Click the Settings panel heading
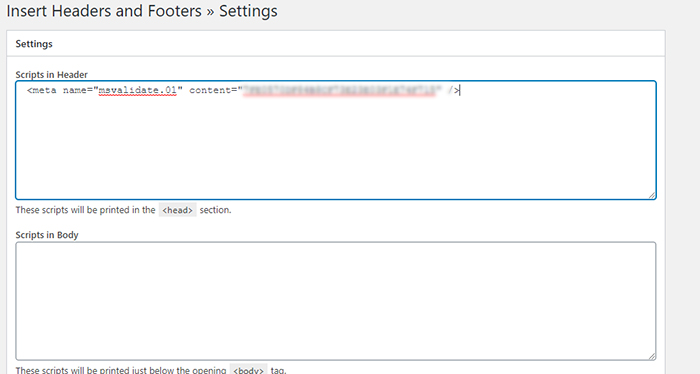This screenshot has width=700, height=374. [x=34, y=44]
